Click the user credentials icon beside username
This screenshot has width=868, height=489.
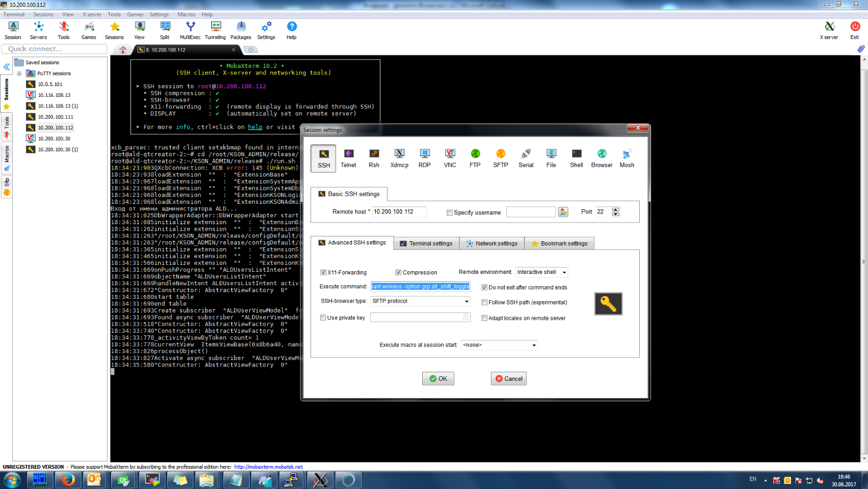pyautogui.click(x=563, y=212)
